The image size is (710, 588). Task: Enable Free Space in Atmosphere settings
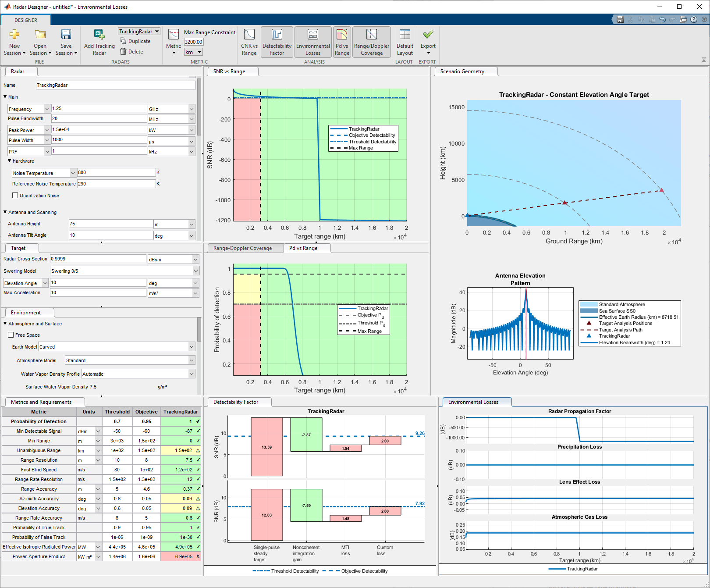pos(11,335)
